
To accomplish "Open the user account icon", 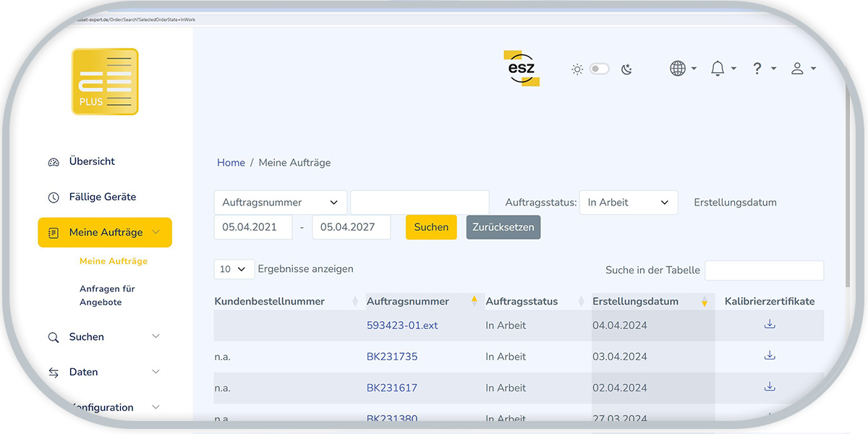I will tap(798, 68).
